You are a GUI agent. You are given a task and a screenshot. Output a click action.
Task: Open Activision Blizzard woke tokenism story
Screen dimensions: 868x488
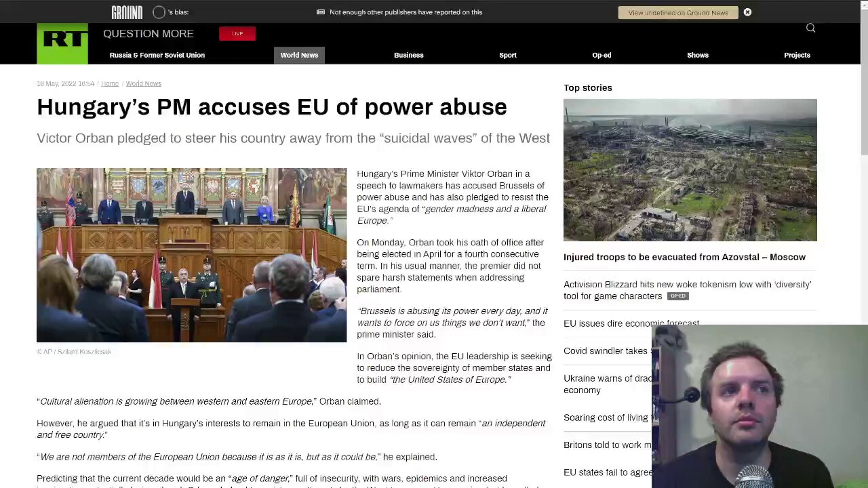coord(687,290)
